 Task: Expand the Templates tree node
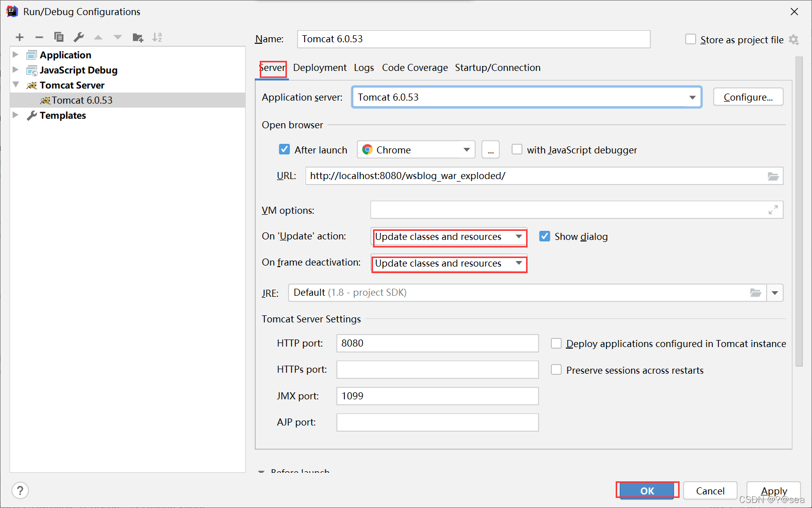point(16,115)
